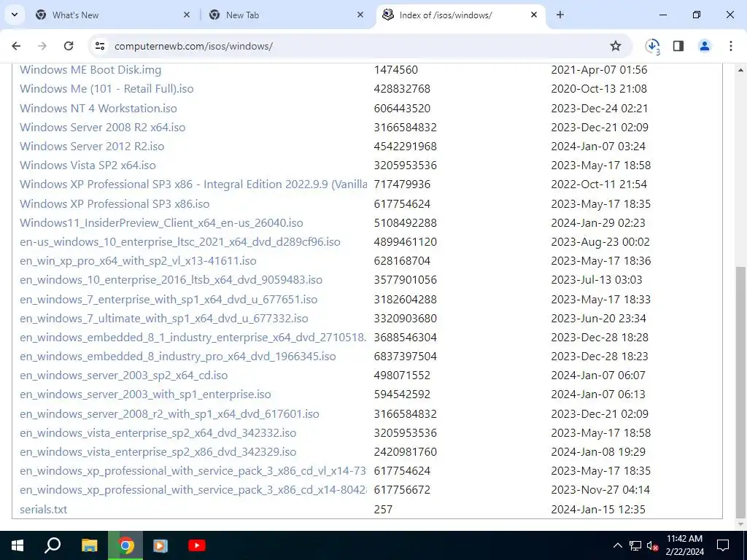Screen dimensions: 747x560
Task: Click en-us_windows_10_enterprise_ltsc_2021 iso link
Action: (180, 242)
